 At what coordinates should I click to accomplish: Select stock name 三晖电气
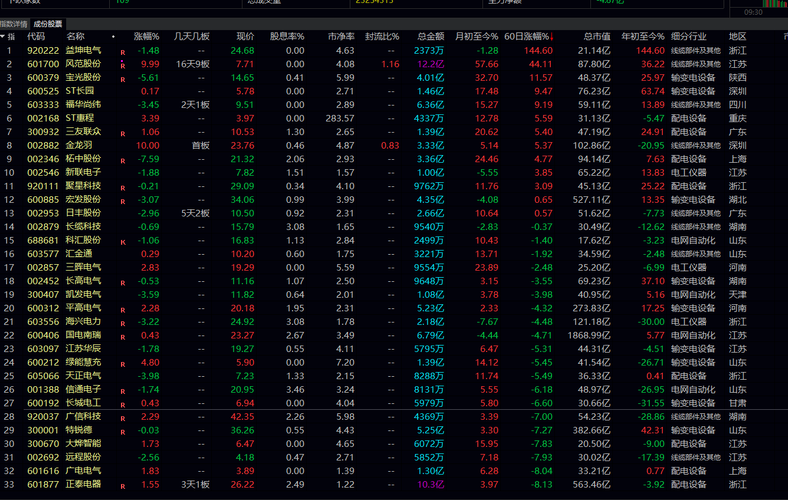[x=83, y=267]
